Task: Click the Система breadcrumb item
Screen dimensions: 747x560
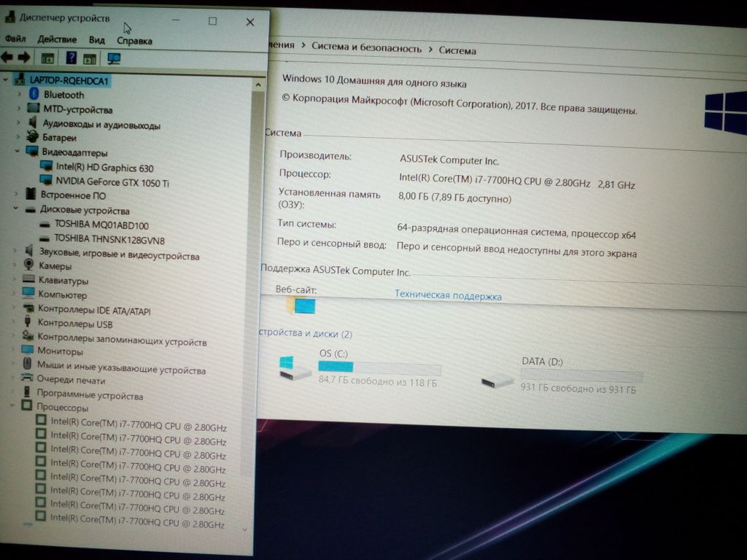Action: 457,50
